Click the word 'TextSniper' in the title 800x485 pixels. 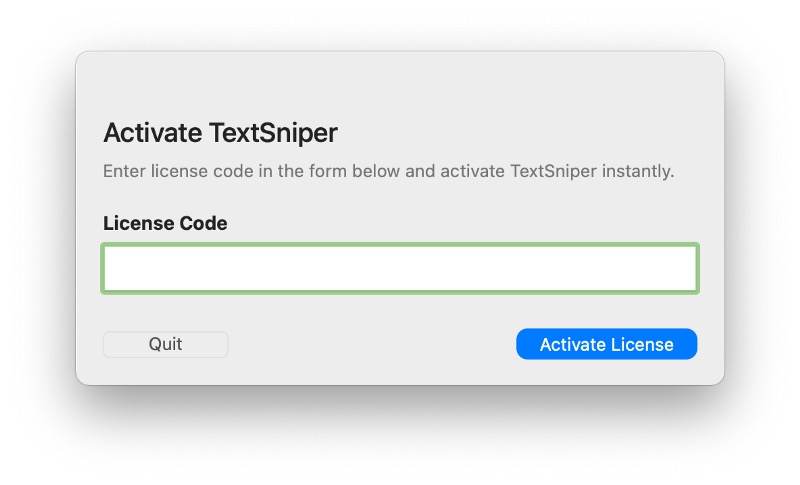(x=273, y=133)
